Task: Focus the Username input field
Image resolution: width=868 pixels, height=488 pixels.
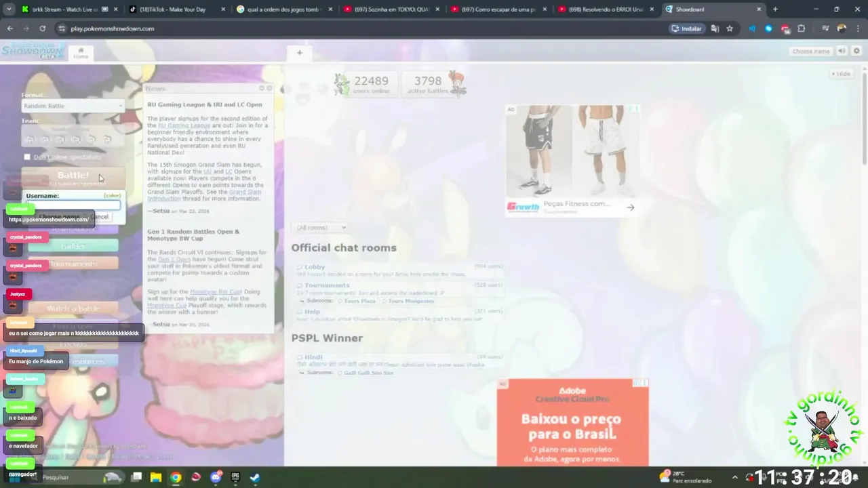Action: [73, 205]
